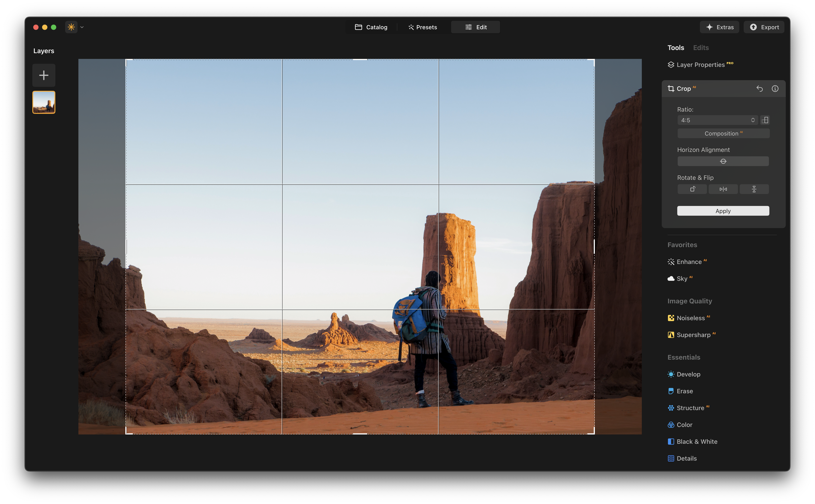Open the Noiseless AI tool
815x504 pixels.
pyautogui.click(x=690, y=318)
